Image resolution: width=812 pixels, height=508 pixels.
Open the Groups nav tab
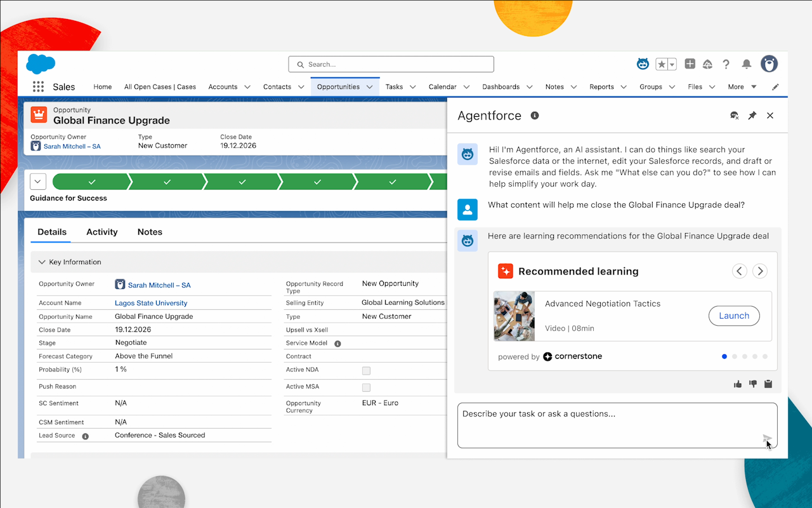pos(651,87)
